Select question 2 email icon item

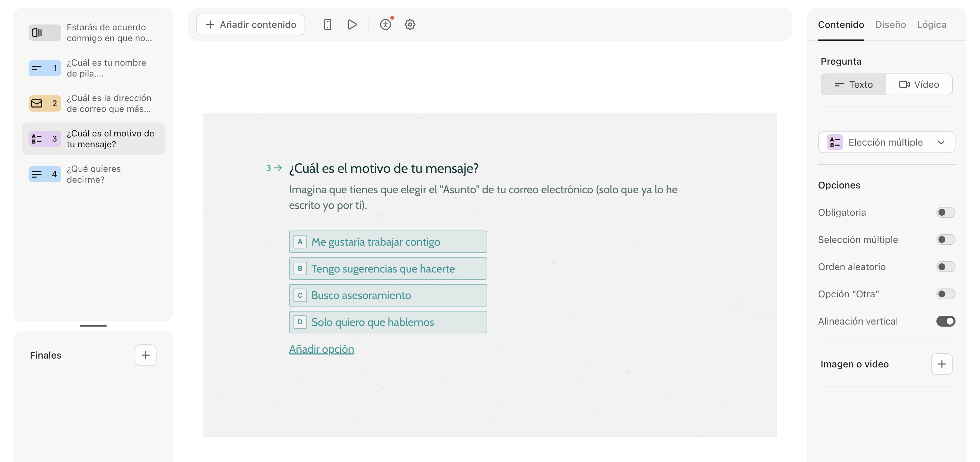93,103
